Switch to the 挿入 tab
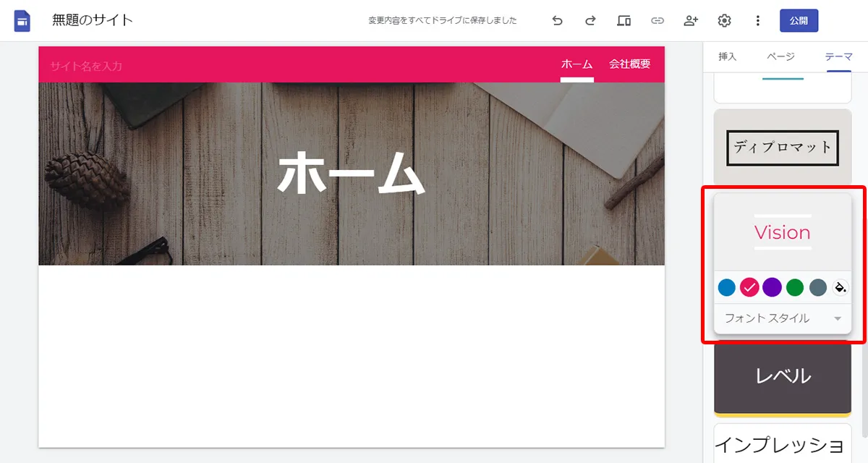Screen dimensions: 868x463 pos(727,56)
